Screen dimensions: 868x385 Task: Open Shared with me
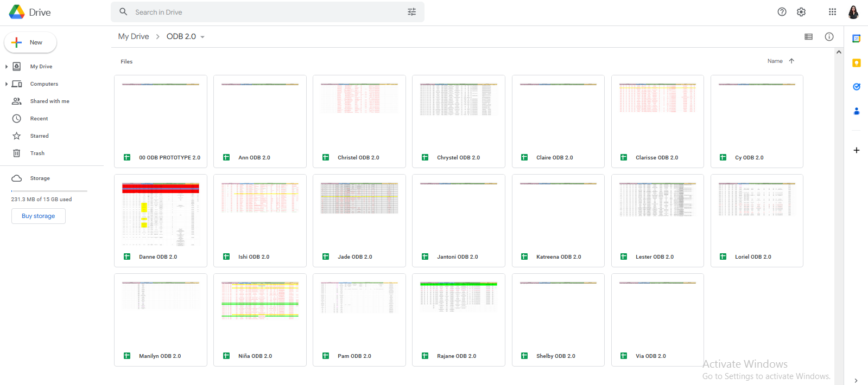49,101
